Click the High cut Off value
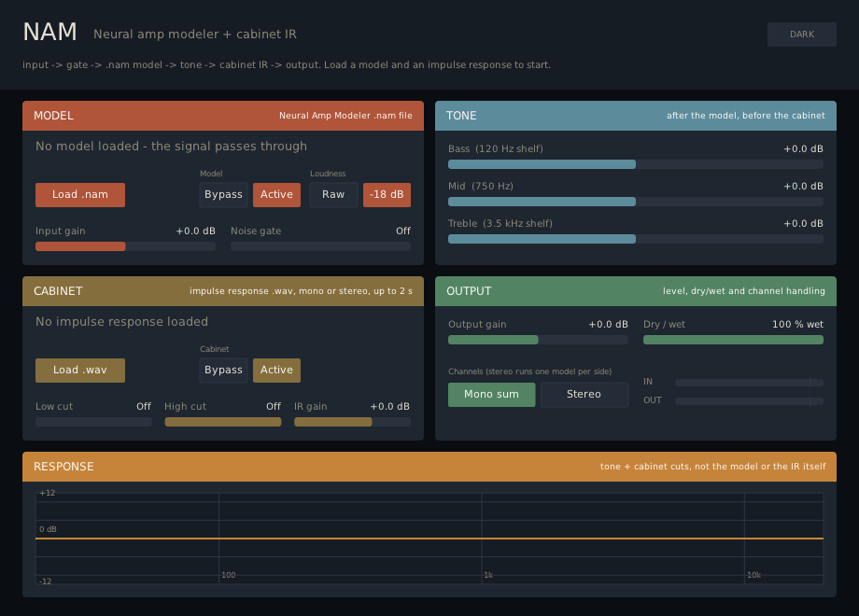This screenshot has height=616, width=859. coord(274,406)
